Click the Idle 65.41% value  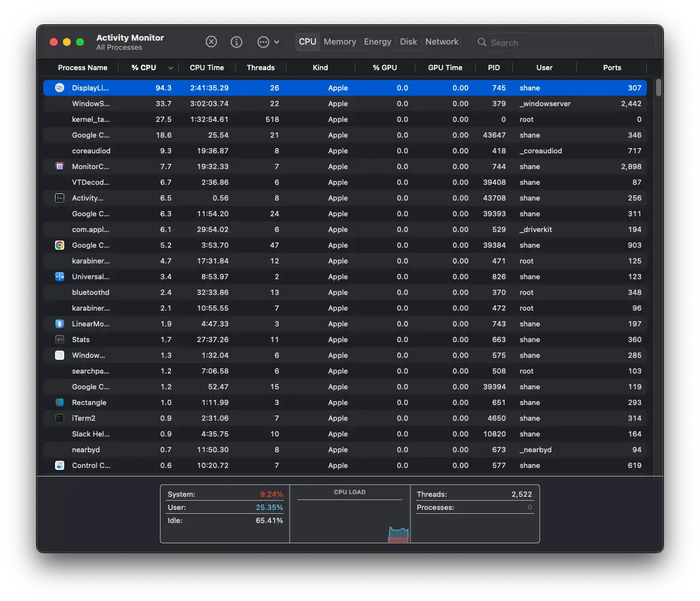point(269,520)
